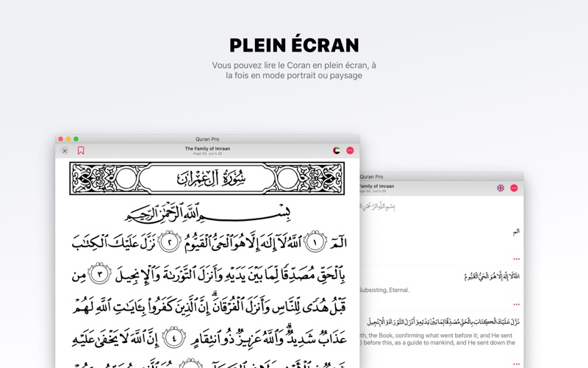Click 'Page 50, Juz's 20' subtitle in front window
Viewport: 588px width, 368px height.
click(207, 154)
